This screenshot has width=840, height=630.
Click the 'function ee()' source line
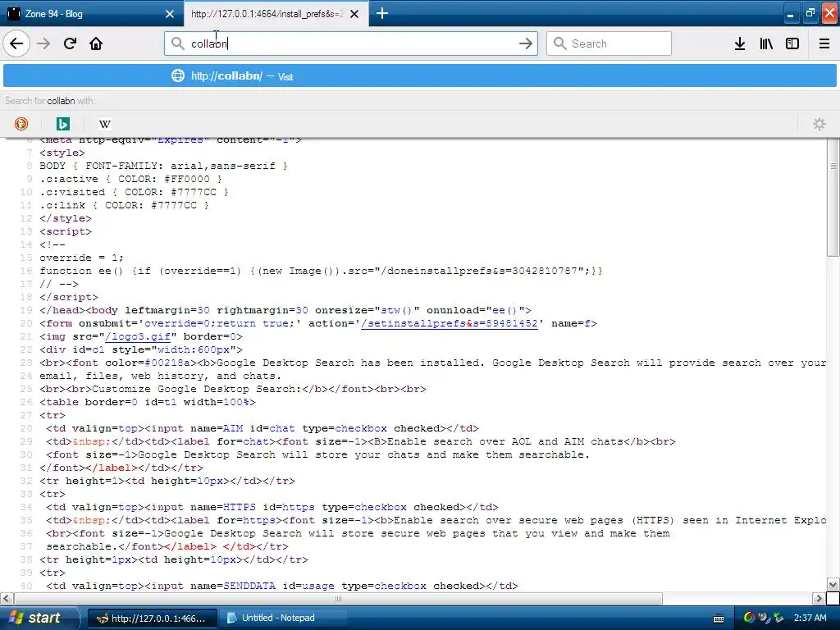click(x=321, y=271)
